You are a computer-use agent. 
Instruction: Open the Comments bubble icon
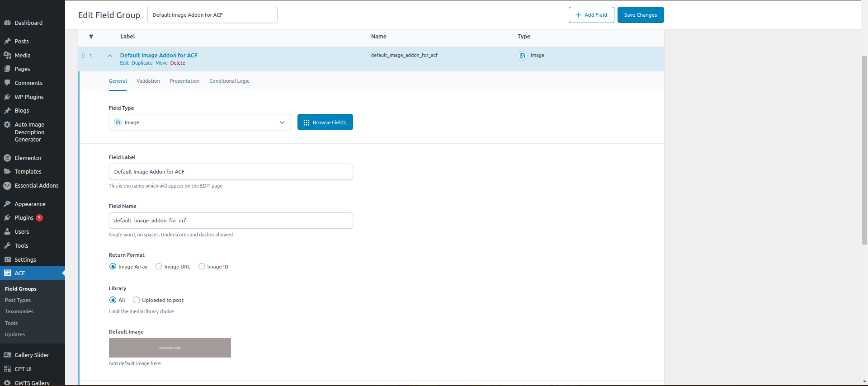point(7,83)
